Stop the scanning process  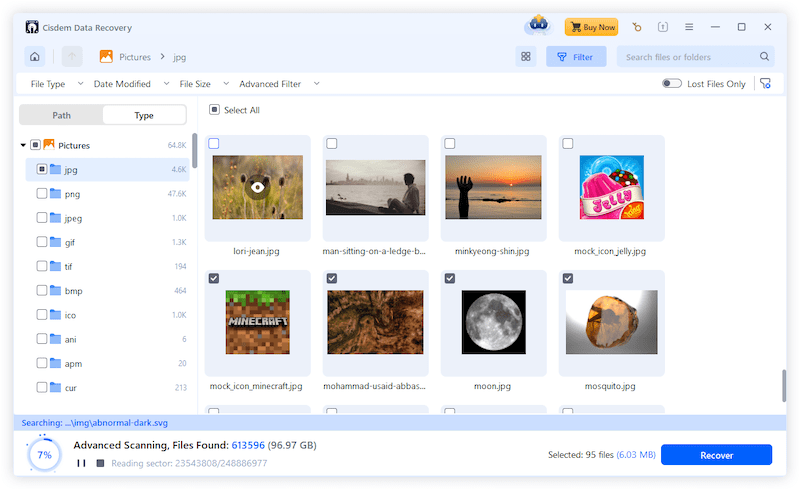tap(99, 464)
